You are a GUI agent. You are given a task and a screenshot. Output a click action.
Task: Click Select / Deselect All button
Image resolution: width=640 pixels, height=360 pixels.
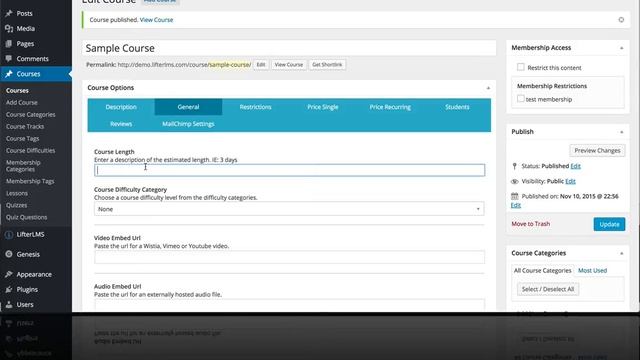click(x=548, y=289)
